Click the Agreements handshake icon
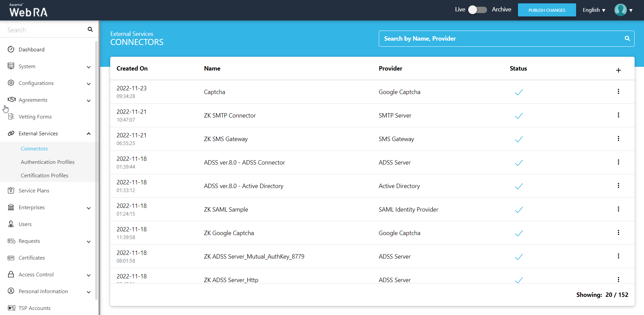The height and width of the screenshot is (315, 644). (x=11, y=99)
